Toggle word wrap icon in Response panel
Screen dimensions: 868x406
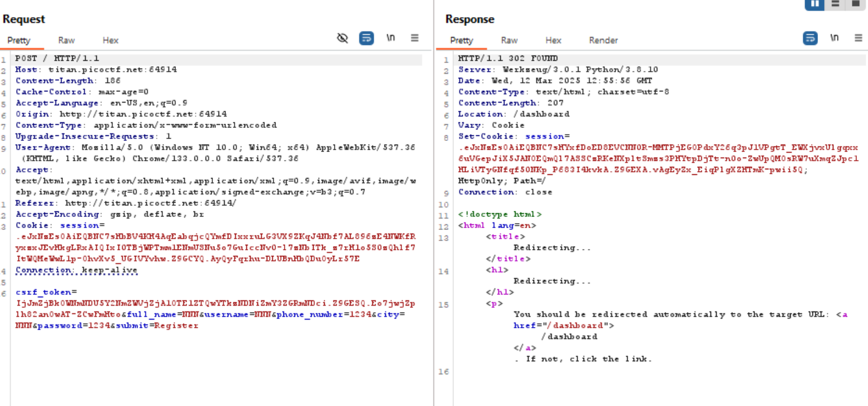(x=810, y=38)
